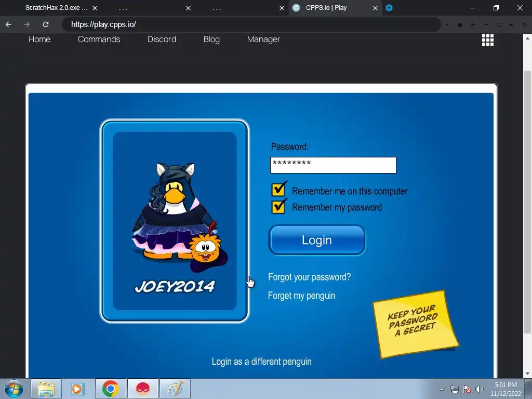Screen dimensions: 532x399
Task: Toggle Remember me on this computer checkbox
Action: (278, 190)
